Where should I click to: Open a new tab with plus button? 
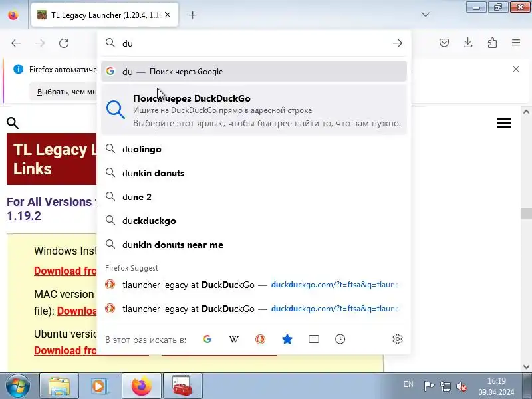click(192, 15)
